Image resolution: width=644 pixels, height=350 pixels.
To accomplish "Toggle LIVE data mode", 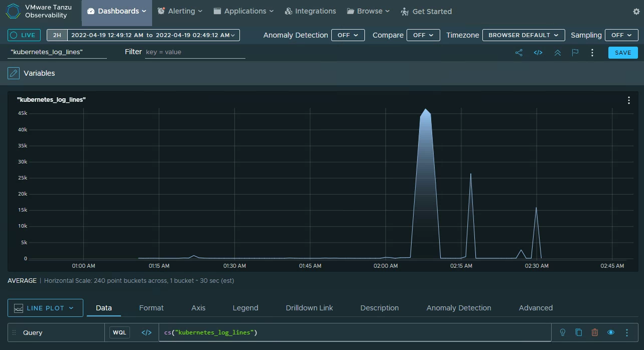I will click(24, 35).
